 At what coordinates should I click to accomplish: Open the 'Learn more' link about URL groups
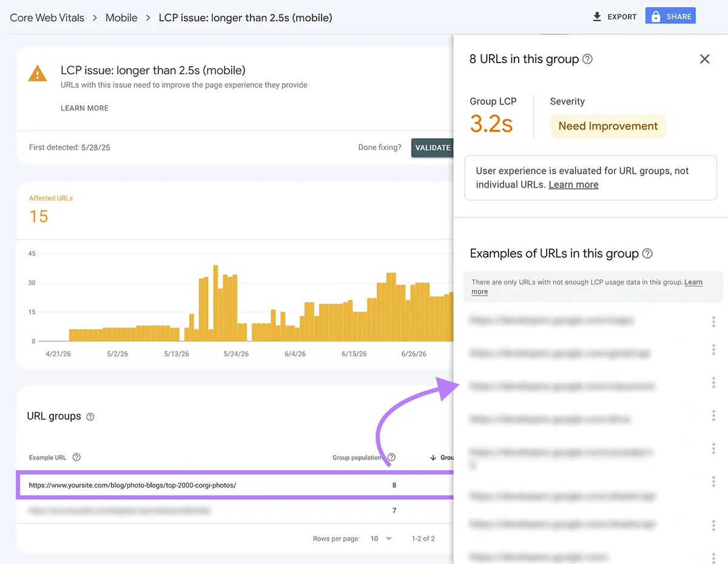point(573,185)
